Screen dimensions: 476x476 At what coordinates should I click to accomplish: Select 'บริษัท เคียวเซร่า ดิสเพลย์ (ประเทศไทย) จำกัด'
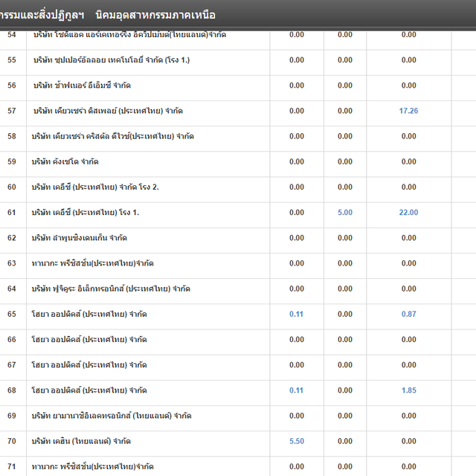click(x=108, y=111)
